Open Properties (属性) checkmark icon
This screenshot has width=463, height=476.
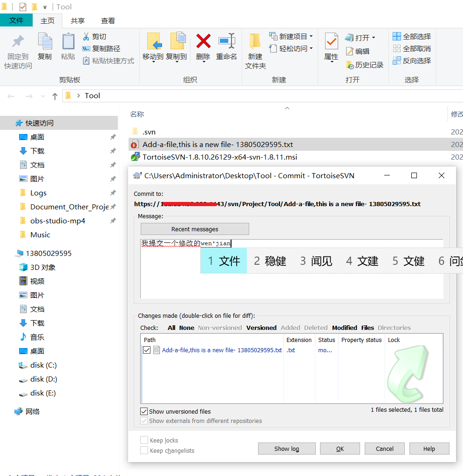coord(332,41)
